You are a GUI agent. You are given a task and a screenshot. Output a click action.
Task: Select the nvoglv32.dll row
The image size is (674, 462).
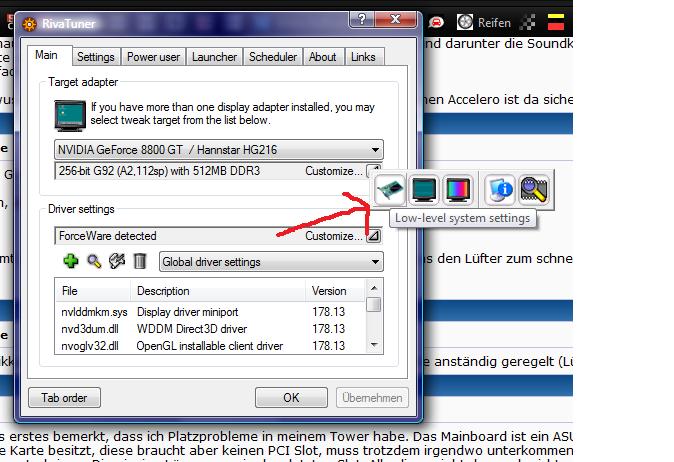211,346
